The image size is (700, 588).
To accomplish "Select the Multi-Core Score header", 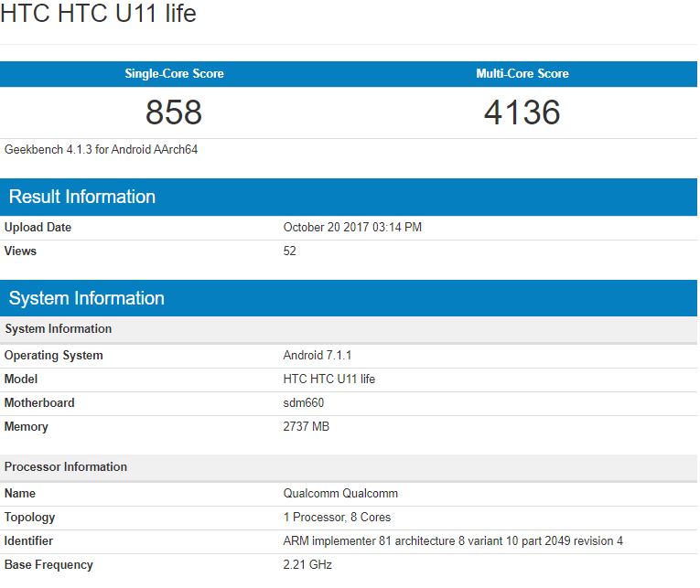I will [522, 73].
